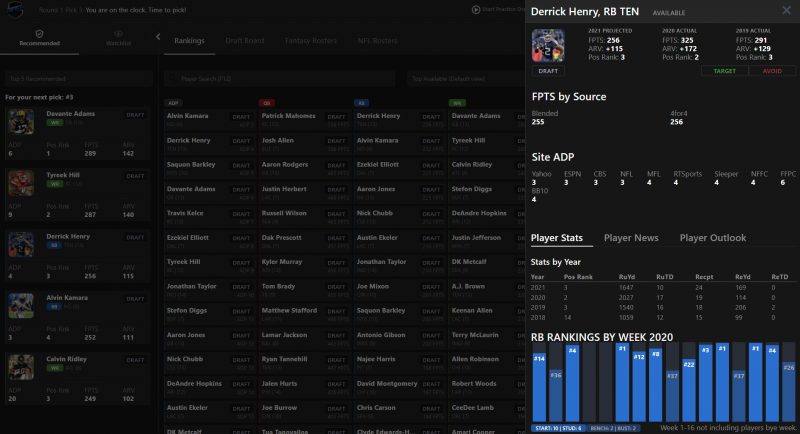This screenshot has height=434, width=800.
Task: Click the red QB column badge
Action: [x=266, y=103]
